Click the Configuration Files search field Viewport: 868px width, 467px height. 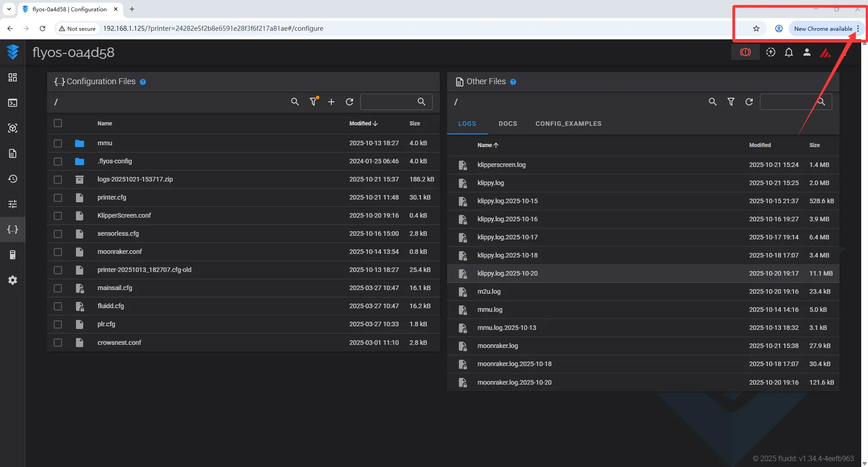(389, 102)
